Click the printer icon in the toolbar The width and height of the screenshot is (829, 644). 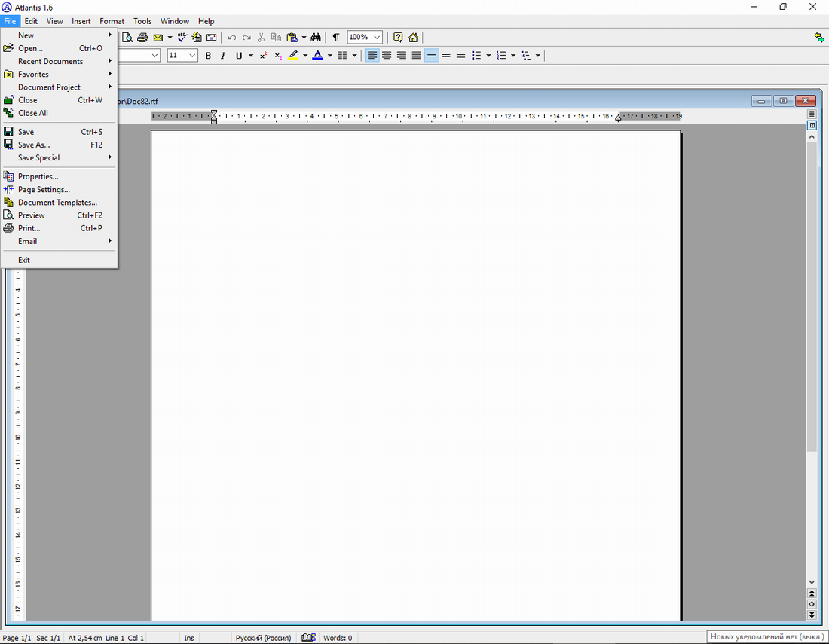coord(142,38)
